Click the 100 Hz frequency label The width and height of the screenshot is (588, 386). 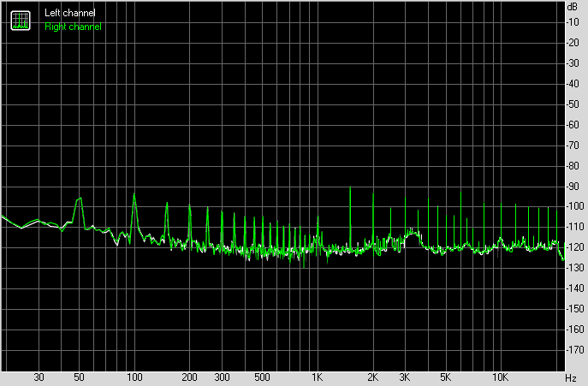pyautogui.click(x=134, y=377)
